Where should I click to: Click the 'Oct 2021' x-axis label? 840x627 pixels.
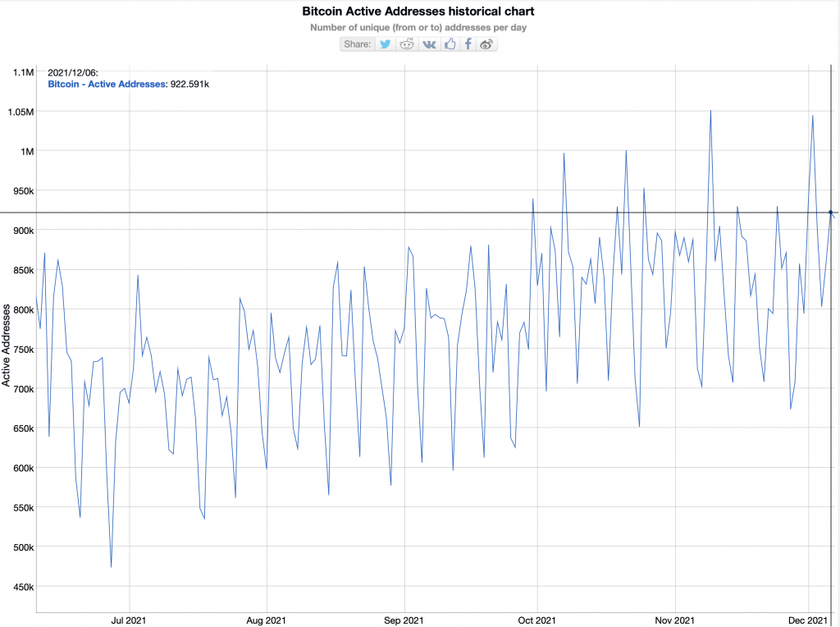tap(536, 620)
